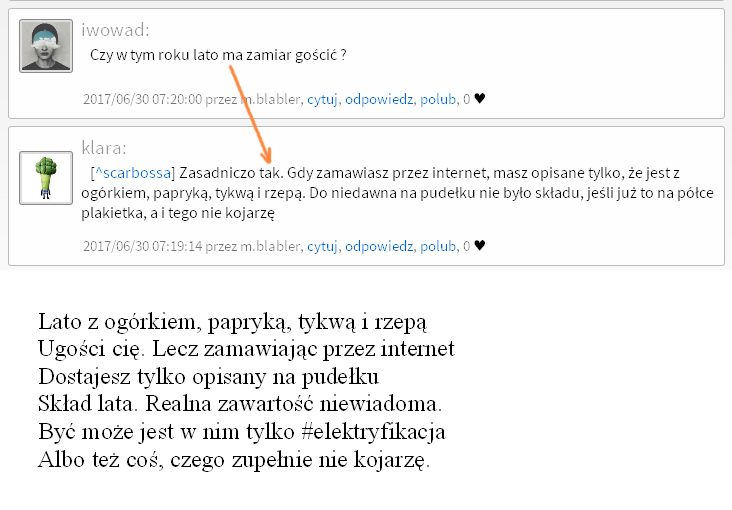This screenshot has height=510, width=732.
Task: Open the ^scarbossa mention link
Action: (132, 171)
